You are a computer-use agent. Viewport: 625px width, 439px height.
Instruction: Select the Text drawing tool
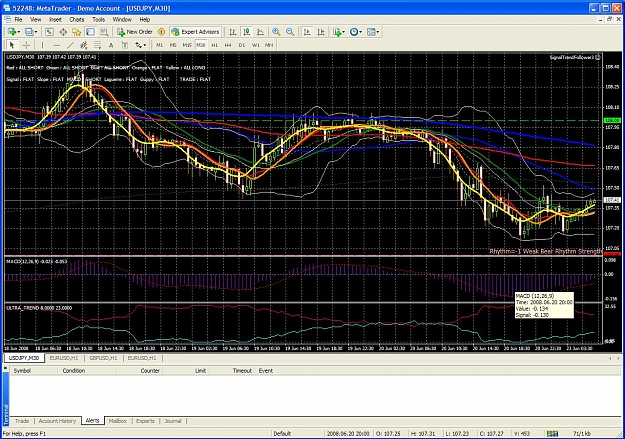tap(111, 45)
